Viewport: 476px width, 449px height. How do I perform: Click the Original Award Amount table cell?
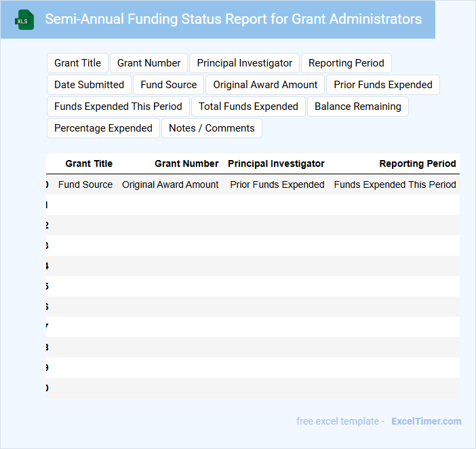pyautogui.click(x=170, y=184)
